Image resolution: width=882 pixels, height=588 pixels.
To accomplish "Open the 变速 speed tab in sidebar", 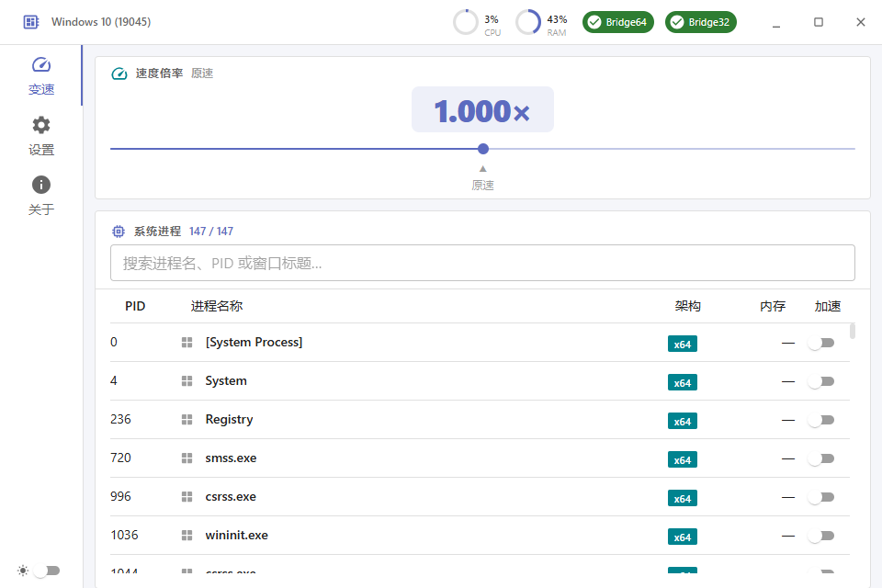I will tap(41, 75).
